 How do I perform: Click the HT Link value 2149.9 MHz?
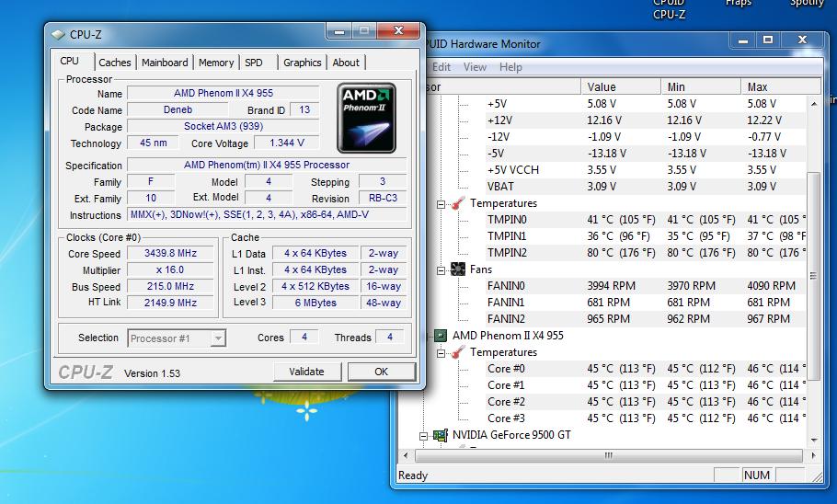pyautogui.click(x=170, y=303)
